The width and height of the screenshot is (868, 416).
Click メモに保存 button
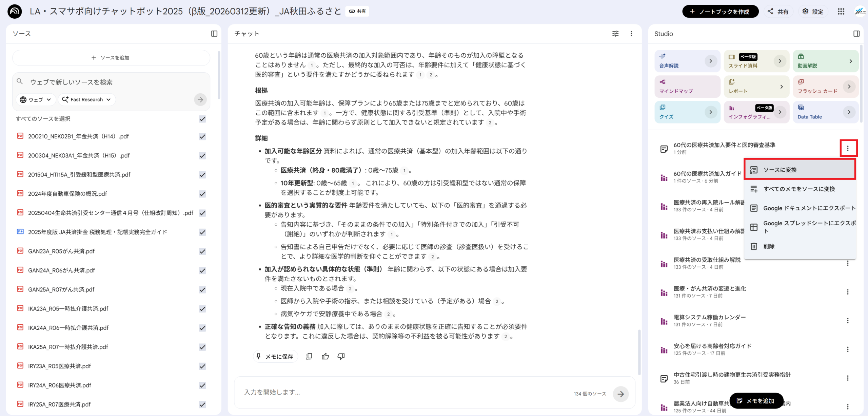coord(275,356)
